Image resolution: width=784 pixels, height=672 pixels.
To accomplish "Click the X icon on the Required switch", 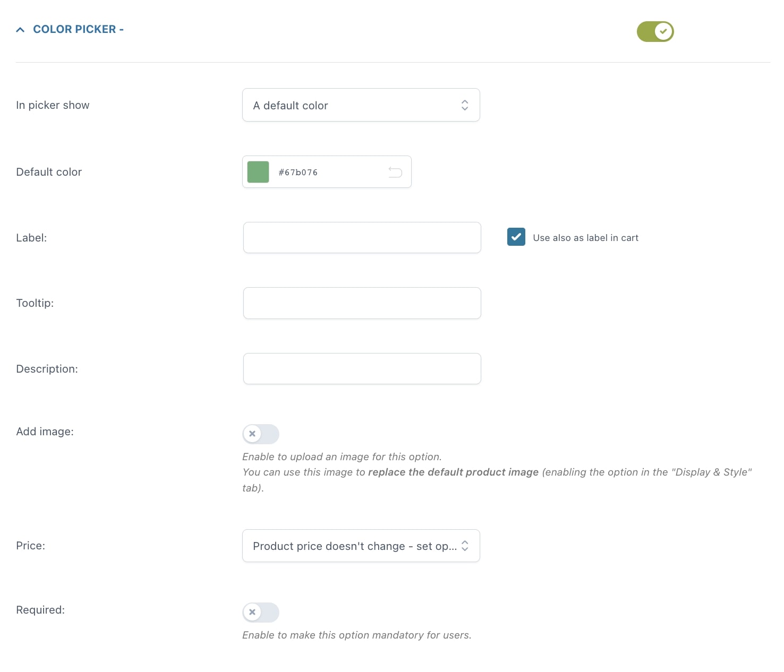I will [x=252, y=612].
